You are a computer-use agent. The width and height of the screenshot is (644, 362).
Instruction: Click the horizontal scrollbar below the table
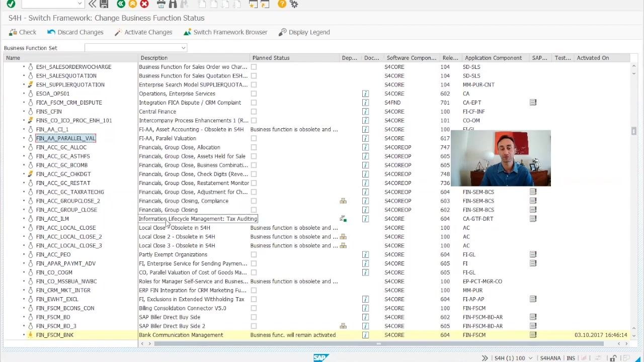378,344
